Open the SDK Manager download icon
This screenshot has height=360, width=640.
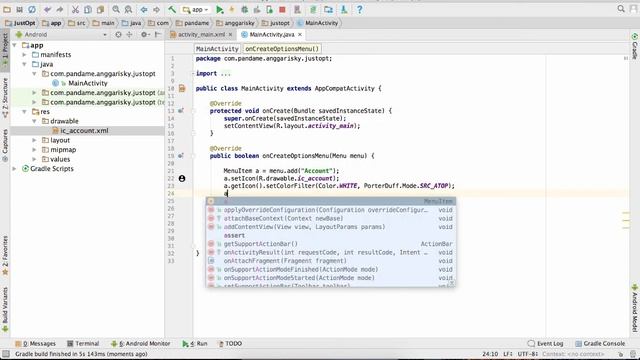tap(344, 9)
